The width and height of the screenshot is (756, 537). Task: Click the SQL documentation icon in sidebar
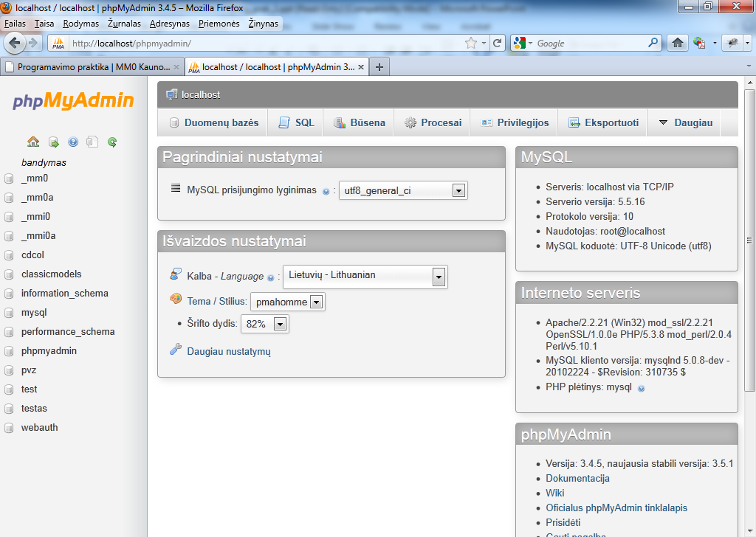[x=92, y=142]
